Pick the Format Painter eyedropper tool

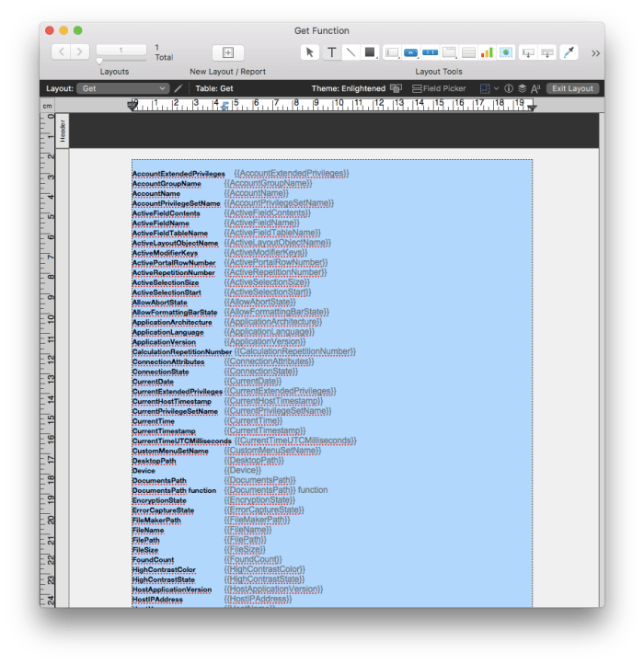pyautogui.click(x=569, y=52)
